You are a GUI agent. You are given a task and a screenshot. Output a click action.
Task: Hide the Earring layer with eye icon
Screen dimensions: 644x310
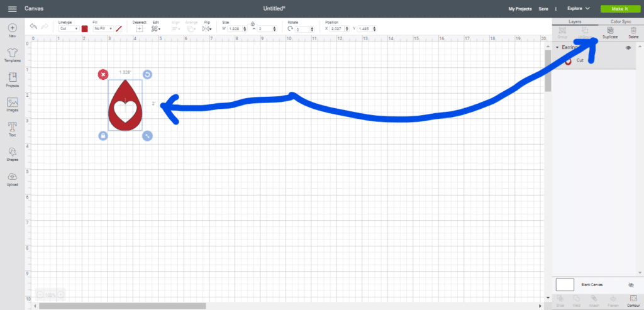pos(628,48)
